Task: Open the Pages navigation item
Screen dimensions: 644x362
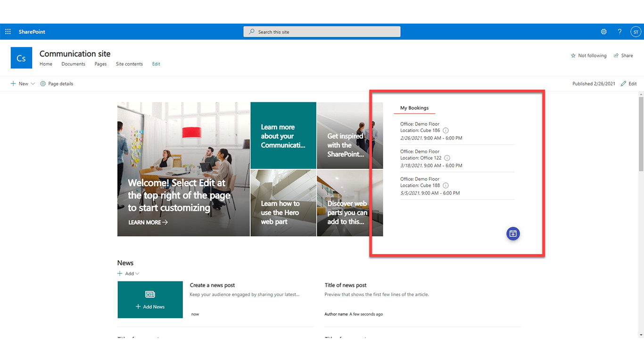Action: pyautogui.click(x=100, y=64)
